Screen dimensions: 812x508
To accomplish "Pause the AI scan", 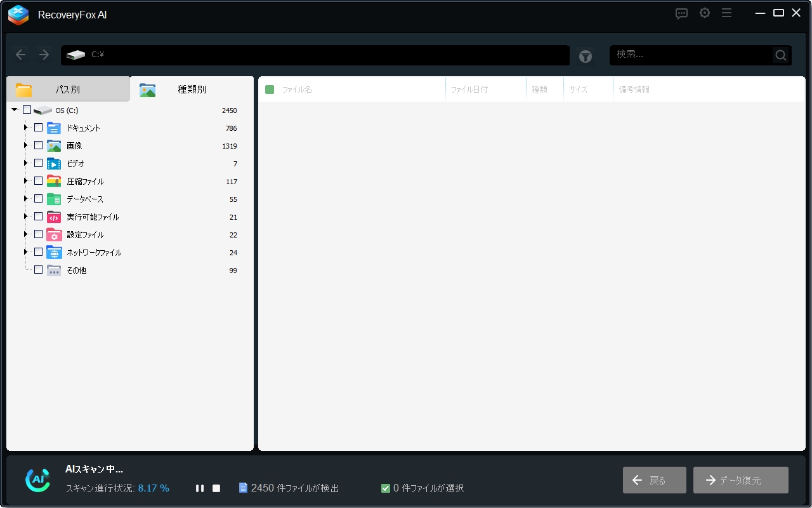I will (x=200, y=488).
